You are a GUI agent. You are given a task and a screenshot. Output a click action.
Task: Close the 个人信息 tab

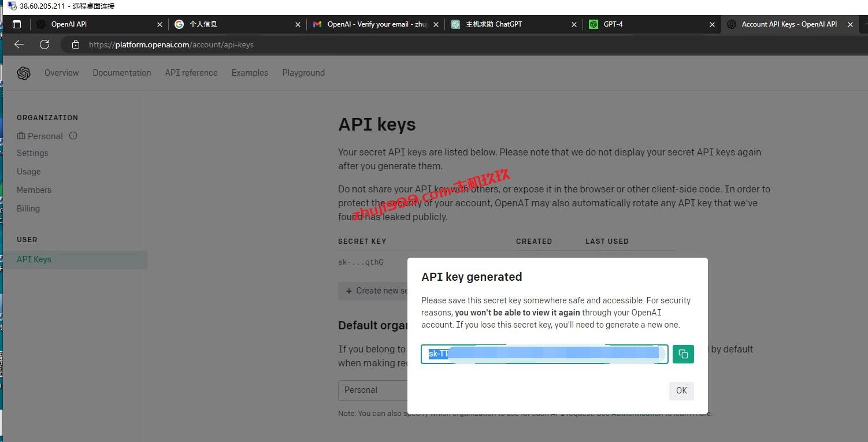[298, 24]
